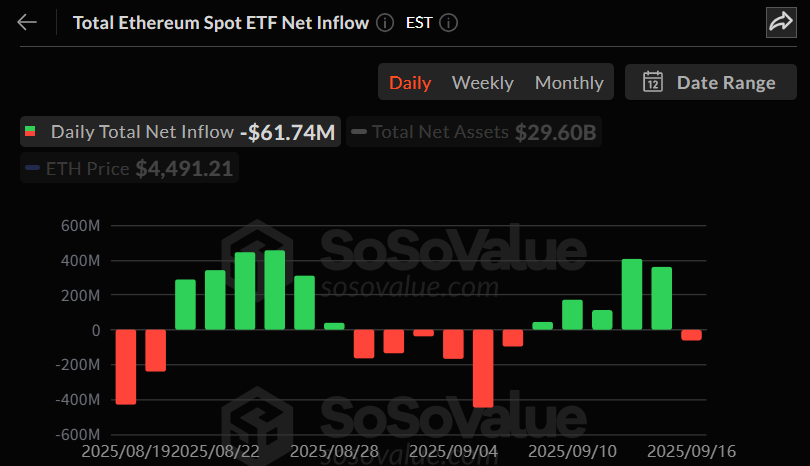The width and height of the screenshot is (810, 466).
Task: Click the 2025/09/04 axis date label
Action: pos(454,451)
